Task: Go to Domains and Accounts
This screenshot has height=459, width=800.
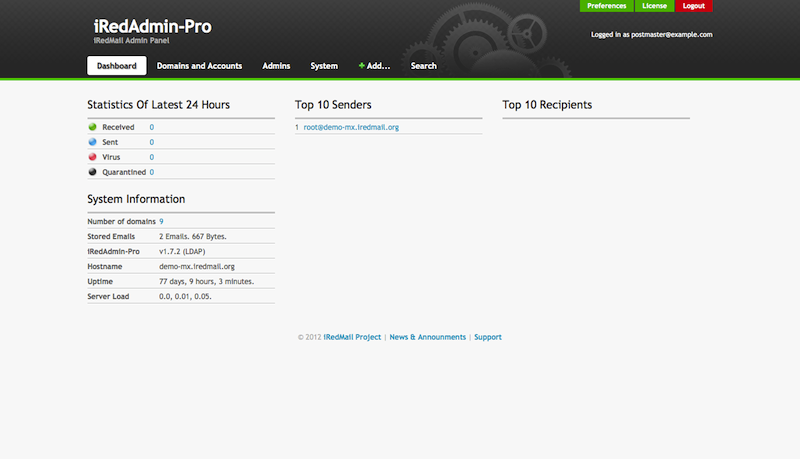Action: point(199,66)
